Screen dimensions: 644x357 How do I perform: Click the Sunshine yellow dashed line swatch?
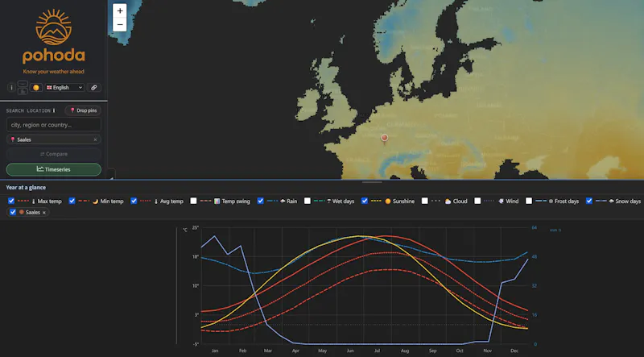point(376,201)
